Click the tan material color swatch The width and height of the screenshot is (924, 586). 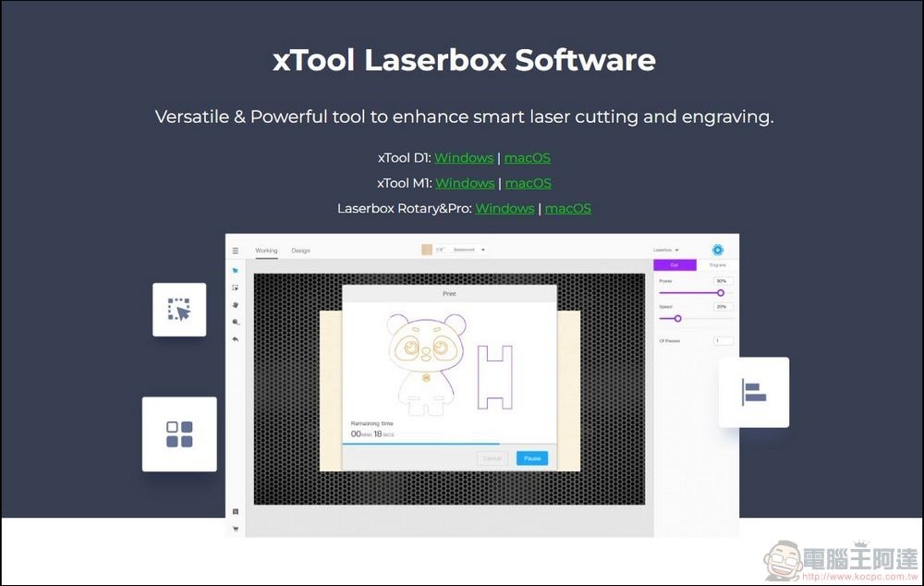click(x=427, y=250)
